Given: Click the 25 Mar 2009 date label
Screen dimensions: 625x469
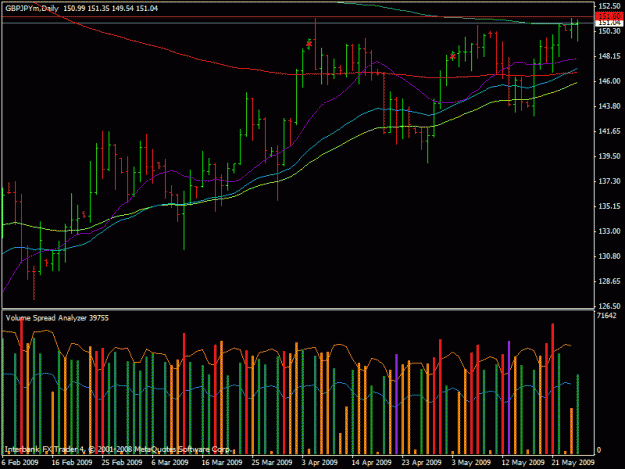Looking at the screenshot, I should 272,462.
